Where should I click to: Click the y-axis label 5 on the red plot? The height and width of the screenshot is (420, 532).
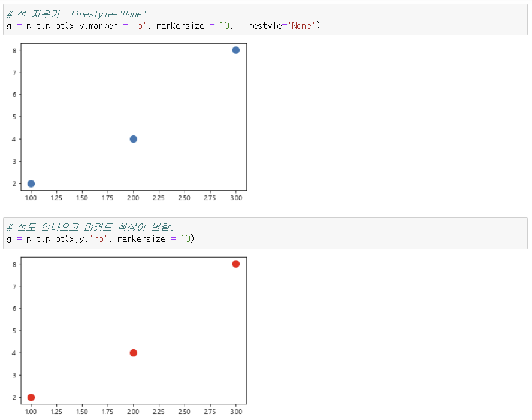14,331
